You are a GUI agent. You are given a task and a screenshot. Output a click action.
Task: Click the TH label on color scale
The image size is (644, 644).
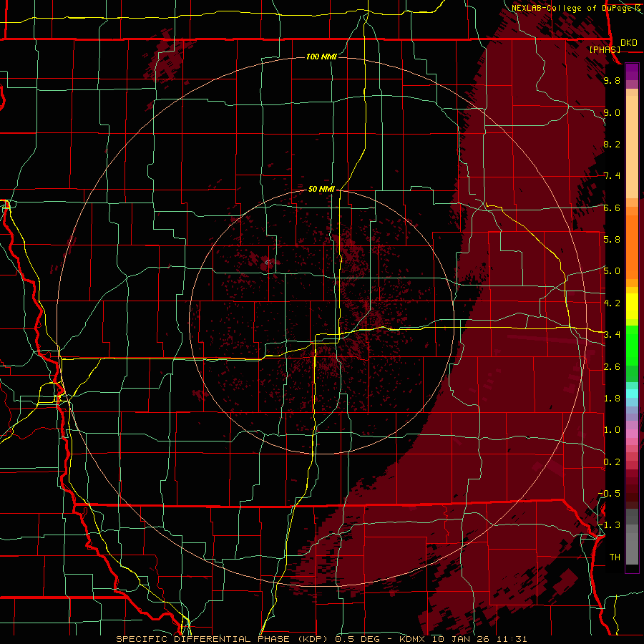click(x=615, y=557)
